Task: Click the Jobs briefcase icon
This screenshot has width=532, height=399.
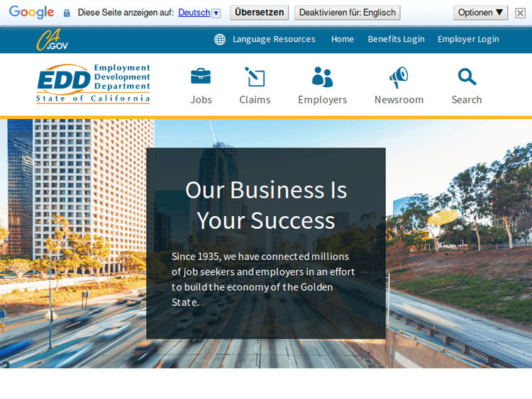Action: [201, 77]
